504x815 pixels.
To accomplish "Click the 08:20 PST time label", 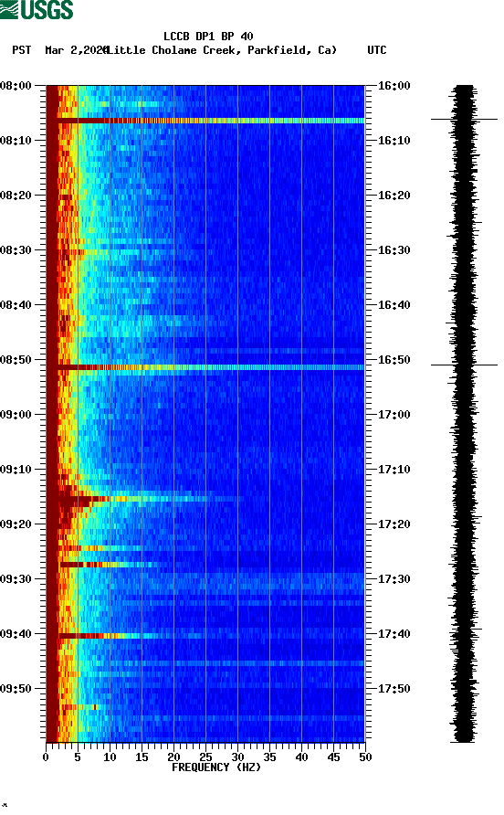I will tap(16, 195).
